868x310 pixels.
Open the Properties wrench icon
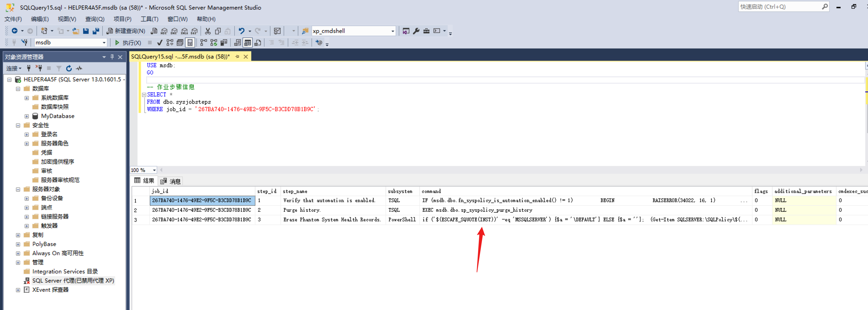[416, 31]
